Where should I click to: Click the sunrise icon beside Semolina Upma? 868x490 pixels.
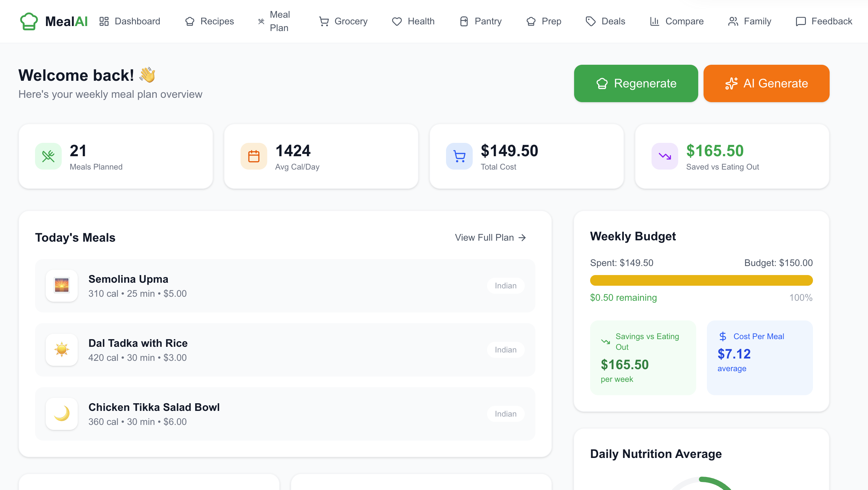click(62, 285)
